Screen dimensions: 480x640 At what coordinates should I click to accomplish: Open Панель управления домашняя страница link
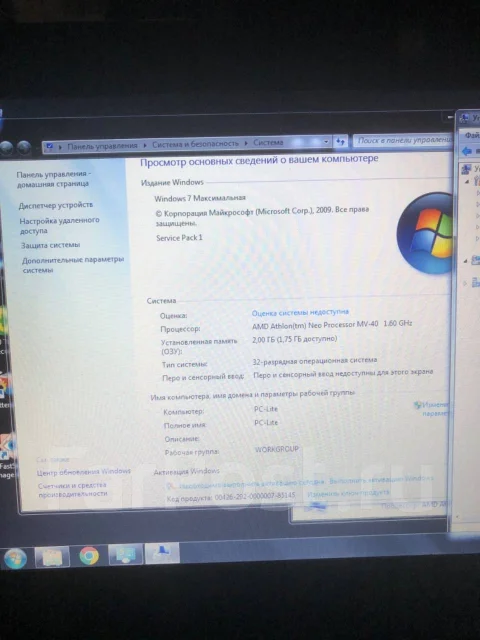coord(53,179)
